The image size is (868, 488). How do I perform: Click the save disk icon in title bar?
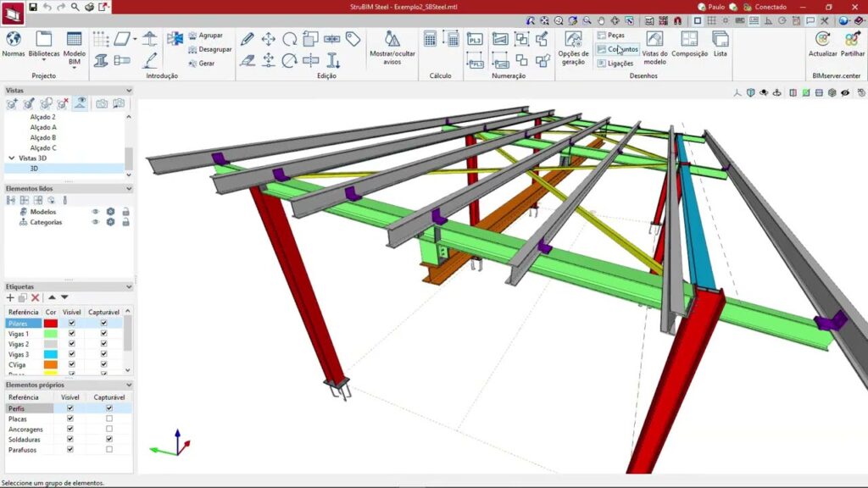click(x=33, y=7)
